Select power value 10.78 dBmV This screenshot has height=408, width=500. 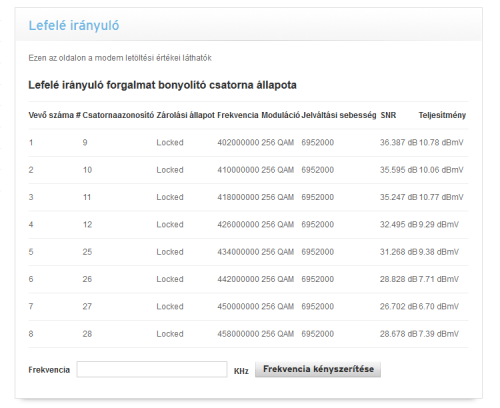tap(441, 143)
